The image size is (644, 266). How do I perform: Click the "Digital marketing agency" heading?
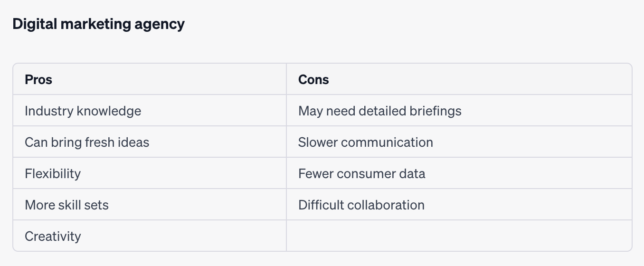(x=98, y=24)
